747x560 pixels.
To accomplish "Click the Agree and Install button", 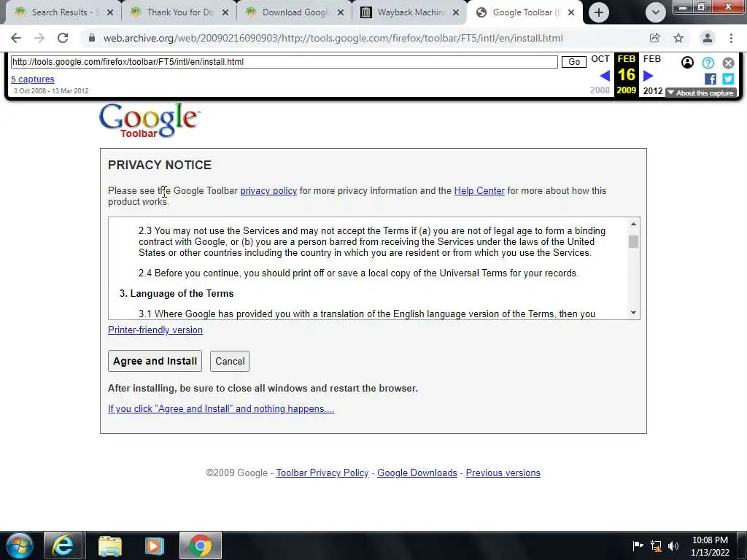I will tap(155, 361).
